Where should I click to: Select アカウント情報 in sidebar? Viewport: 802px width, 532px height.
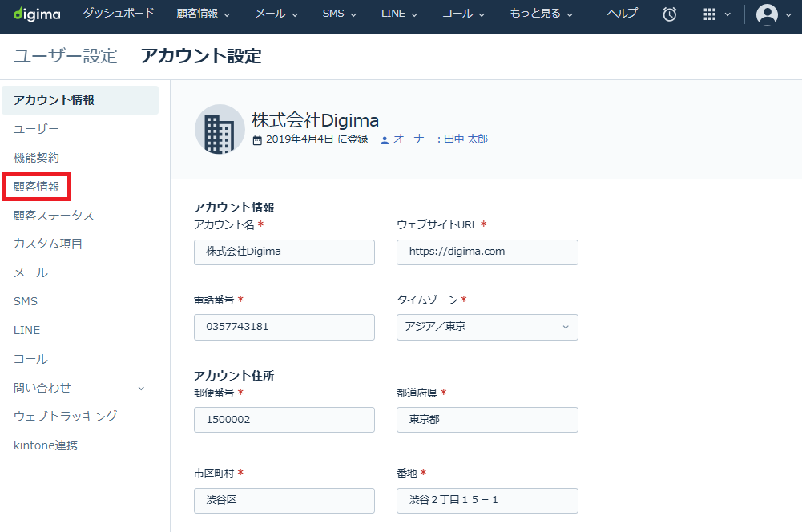pyautogui.click(x=80, y=100)
